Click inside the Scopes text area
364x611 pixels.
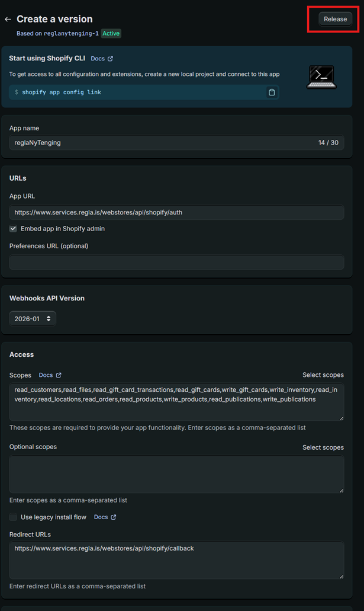click(x=176, y=402)
